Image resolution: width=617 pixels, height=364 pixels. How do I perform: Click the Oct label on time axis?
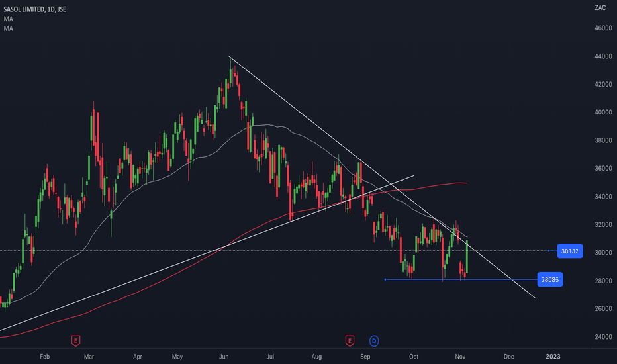[x=414, y=357]
